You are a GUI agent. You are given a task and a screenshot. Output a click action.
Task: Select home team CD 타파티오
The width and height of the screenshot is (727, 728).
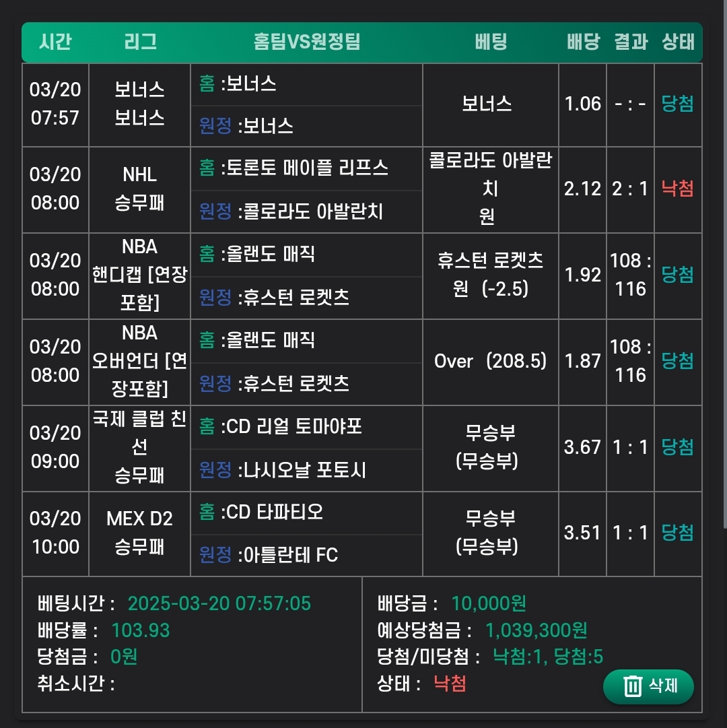point(275,512)
